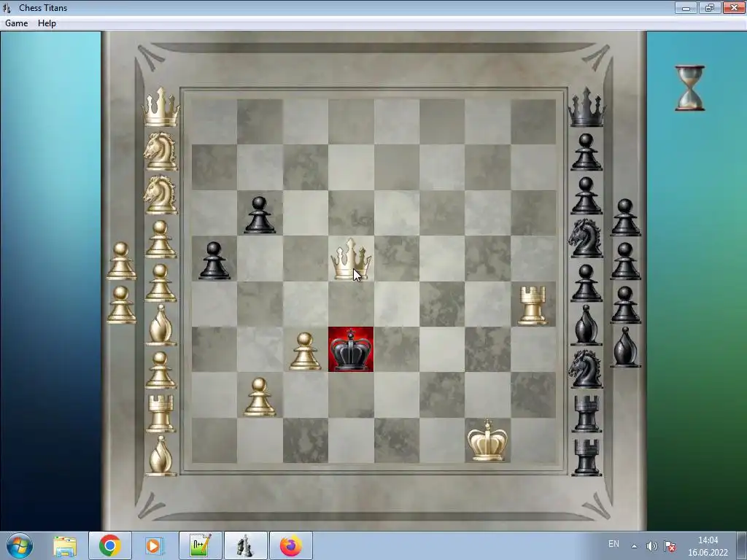Image resolution: width=747 pixels, height=560 pixels.
Task: Click the volume speaker tray icon
Action: click(651, 546)
